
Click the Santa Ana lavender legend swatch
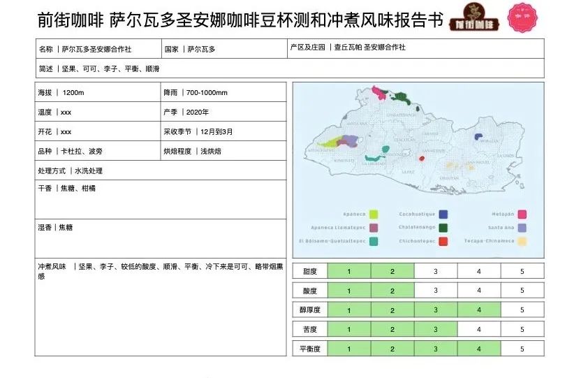coord(522,228)
